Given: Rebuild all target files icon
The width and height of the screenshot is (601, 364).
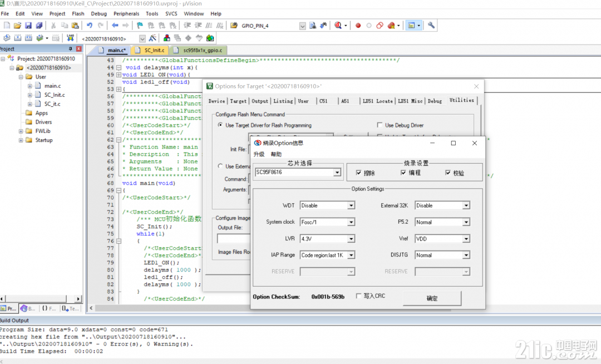Looking at the screenshot, I should (x=28, y=38).
